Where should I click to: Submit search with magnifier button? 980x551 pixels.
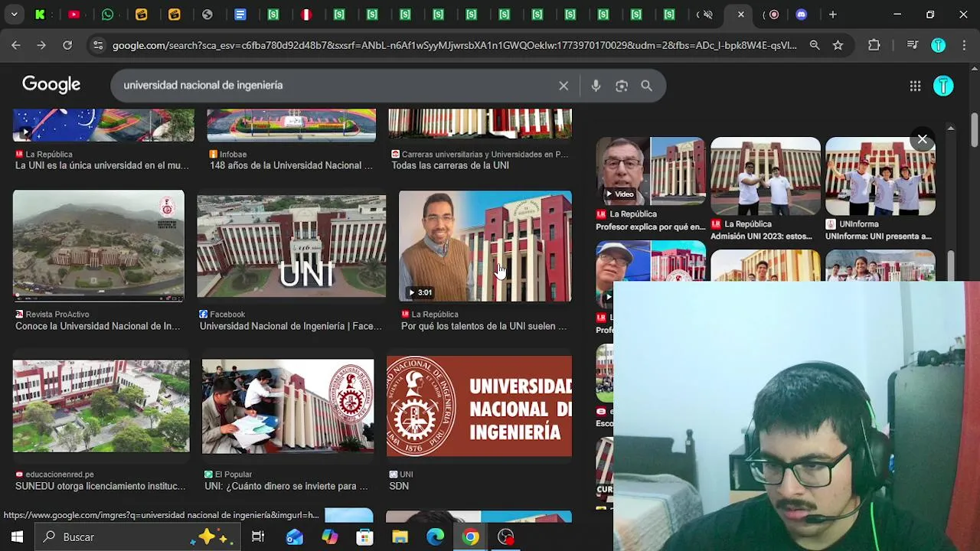(647, 86)
